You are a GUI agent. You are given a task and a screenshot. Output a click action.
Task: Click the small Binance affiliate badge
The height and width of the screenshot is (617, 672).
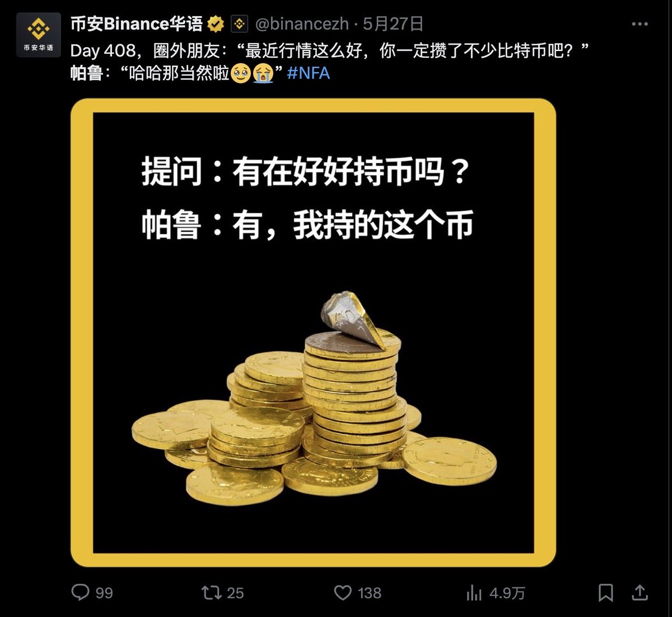click(240, 24)
